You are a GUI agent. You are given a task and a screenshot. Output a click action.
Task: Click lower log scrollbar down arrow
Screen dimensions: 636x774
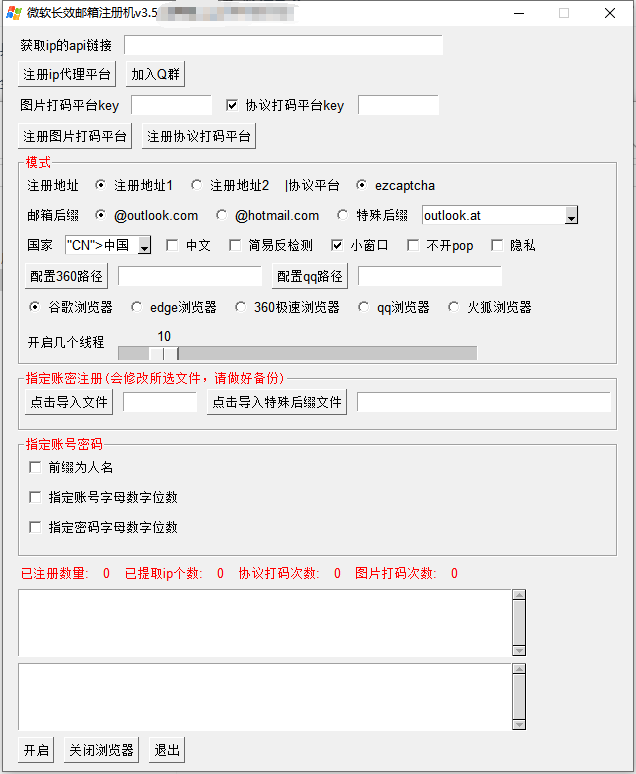point(519,724)
